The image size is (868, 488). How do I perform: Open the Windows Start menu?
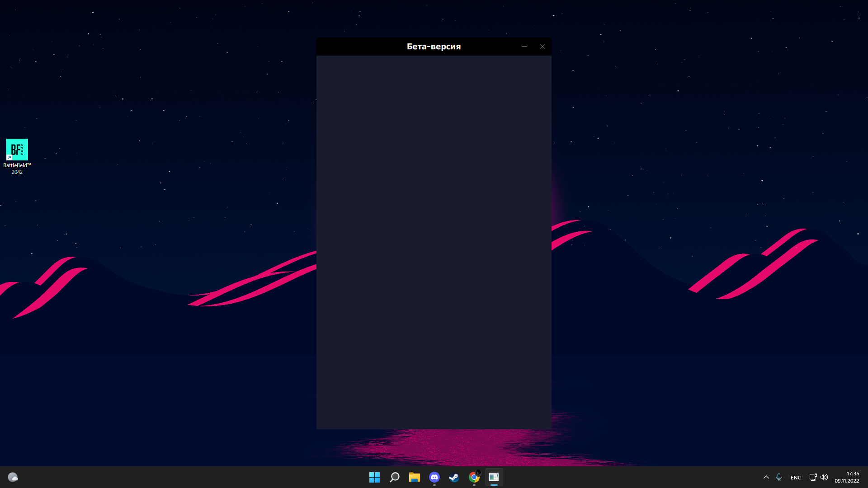pos(374,477)
